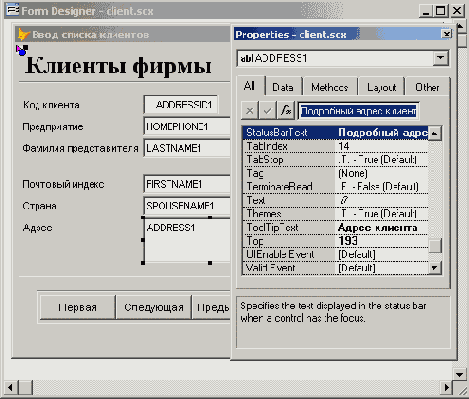Select the Код клиента label
The width and height of the screenshot is (469, 399).
click(51, 105)
